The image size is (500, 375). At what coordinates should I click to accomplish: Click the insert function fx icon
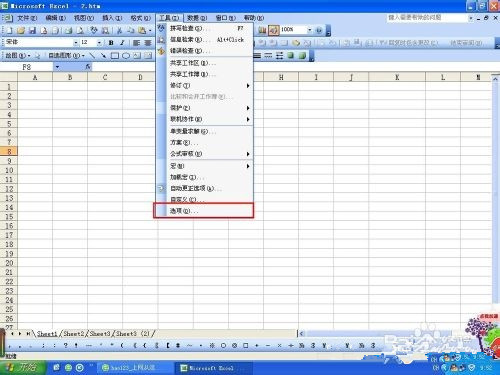click(88, 67)
